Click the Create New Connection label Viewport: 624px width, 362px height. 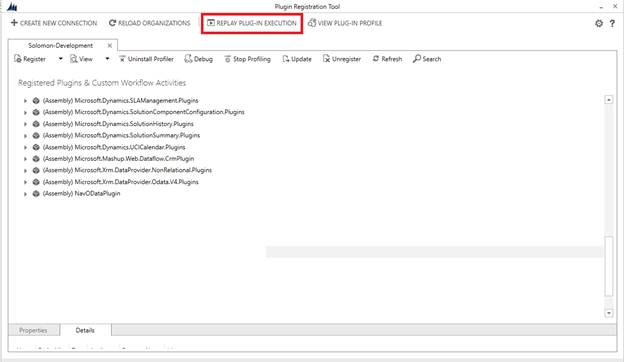tap(58, 23)
